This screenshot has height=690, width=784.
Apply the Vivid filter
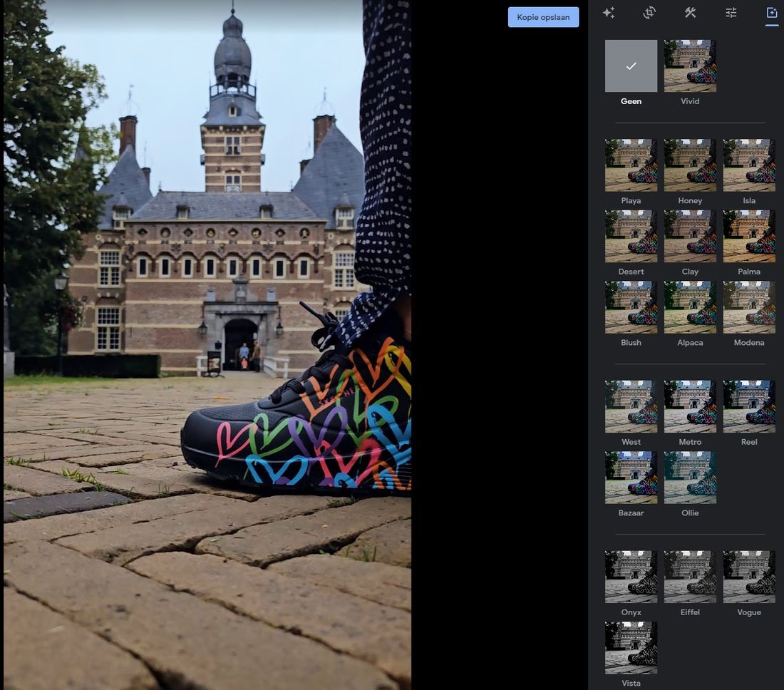[690, 66]
